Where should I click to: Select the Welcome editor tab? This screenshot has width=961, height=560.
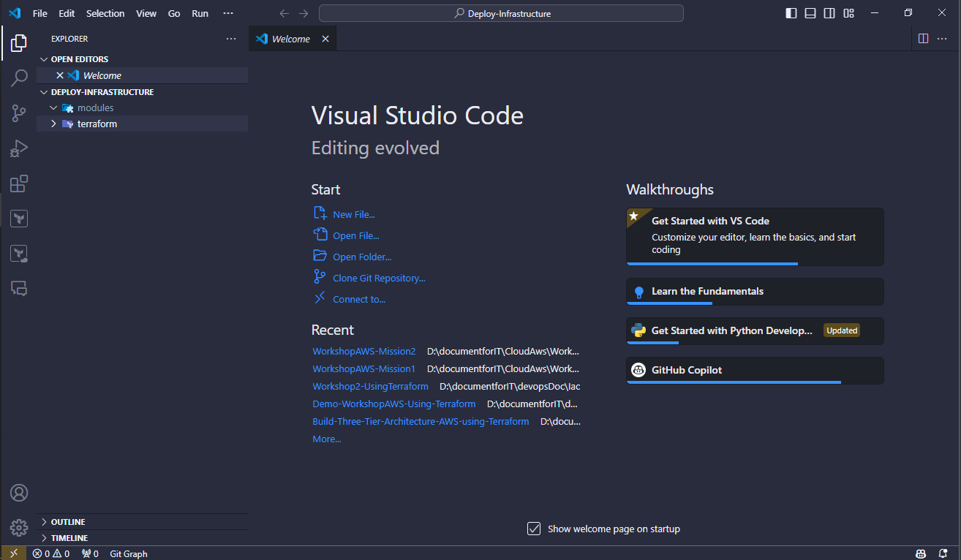292,39
